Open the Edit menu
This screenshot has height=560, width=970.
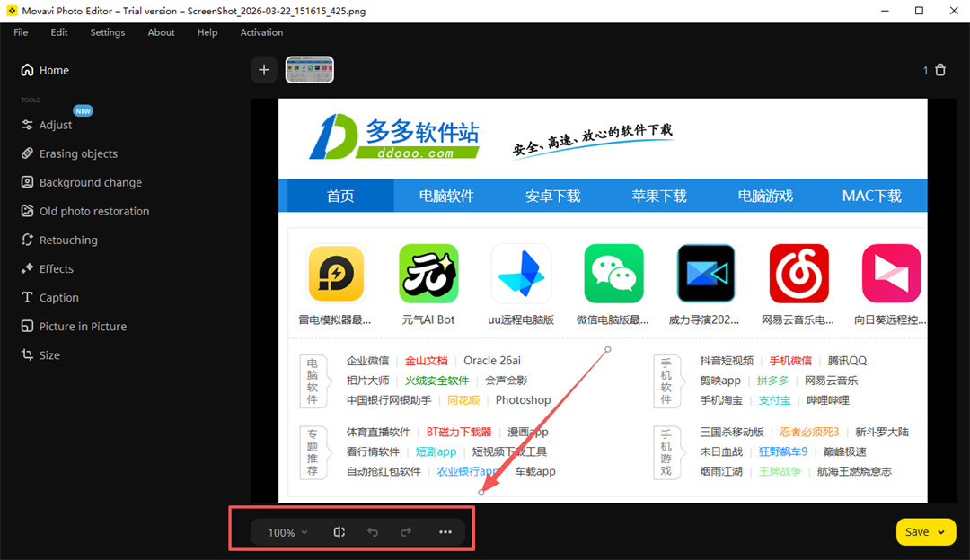[58, 32]
